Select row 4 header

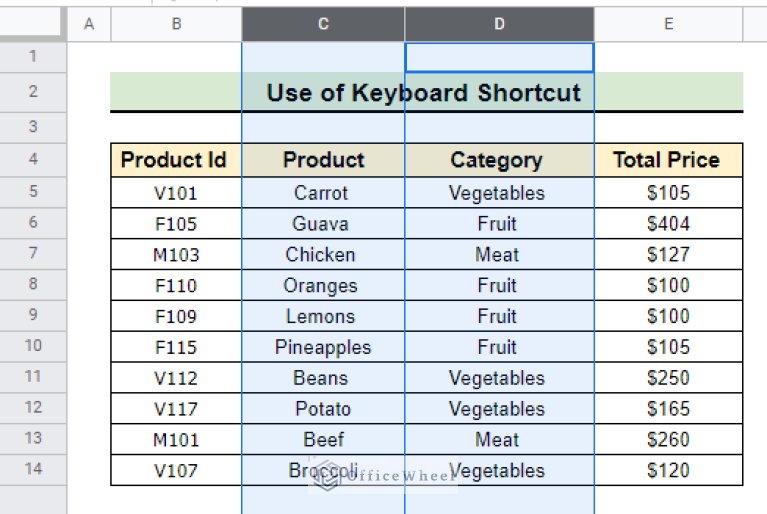[x=33, y=160]
